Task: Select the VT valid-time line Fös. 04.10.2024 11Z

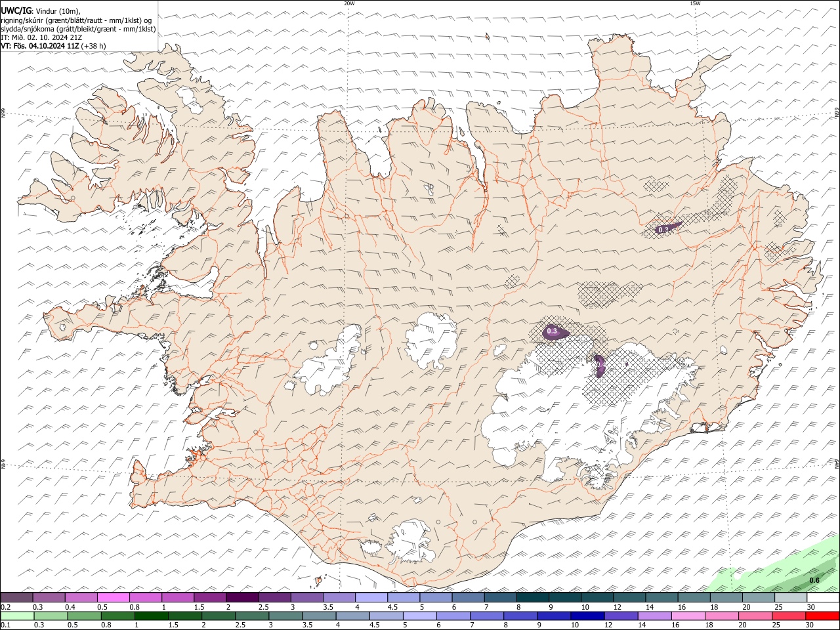Action: point(53,46)
